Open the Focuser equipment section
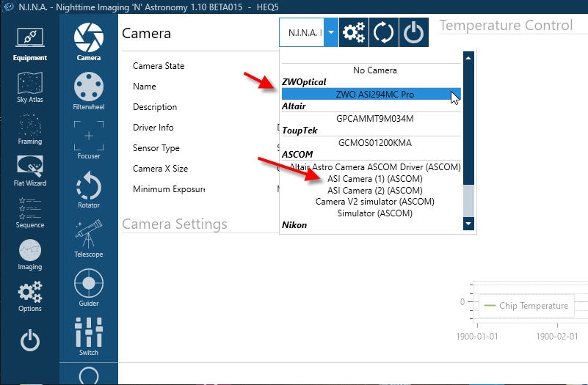Image resolution: width=588 pixels, height=385 pixels. point(89,141)
